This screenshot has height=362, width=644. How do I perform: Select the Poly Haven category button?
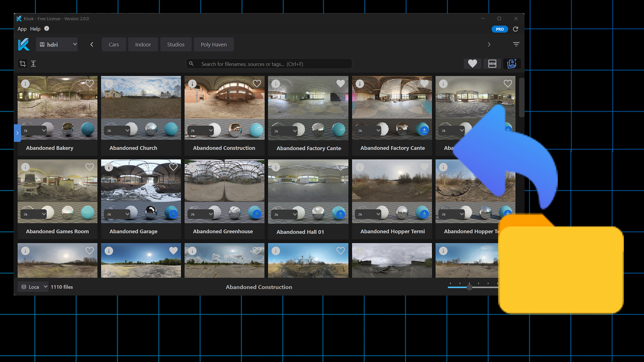click(x=214, y=44)
